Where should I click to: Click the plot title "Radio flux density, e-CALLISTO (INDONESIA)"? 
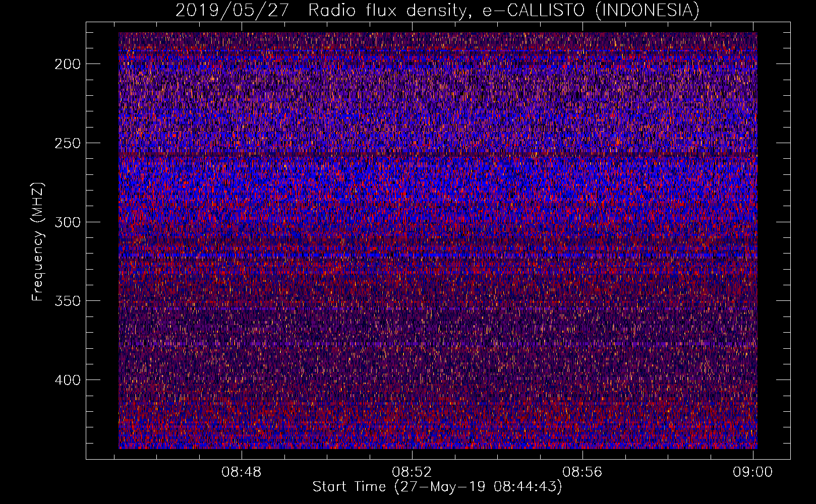(504, 11)
